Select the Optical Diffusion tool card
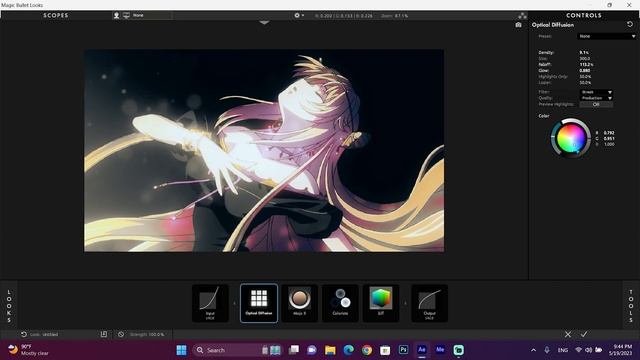Image resolution: width=640 pixels, height=360 pixels. tap(259, 303)
